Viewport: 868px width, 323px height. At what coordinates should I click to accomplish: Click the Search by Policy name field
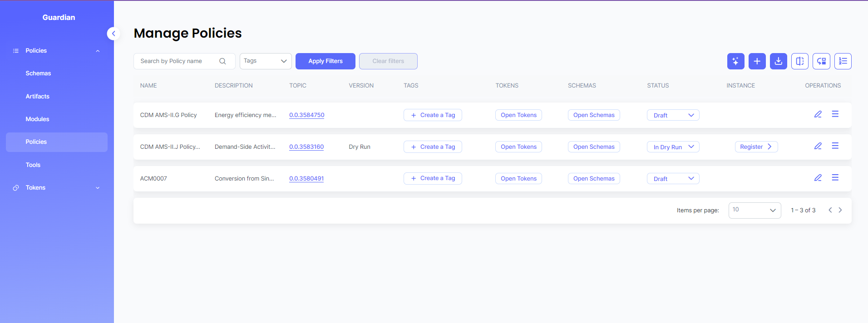tap(177, 61)
